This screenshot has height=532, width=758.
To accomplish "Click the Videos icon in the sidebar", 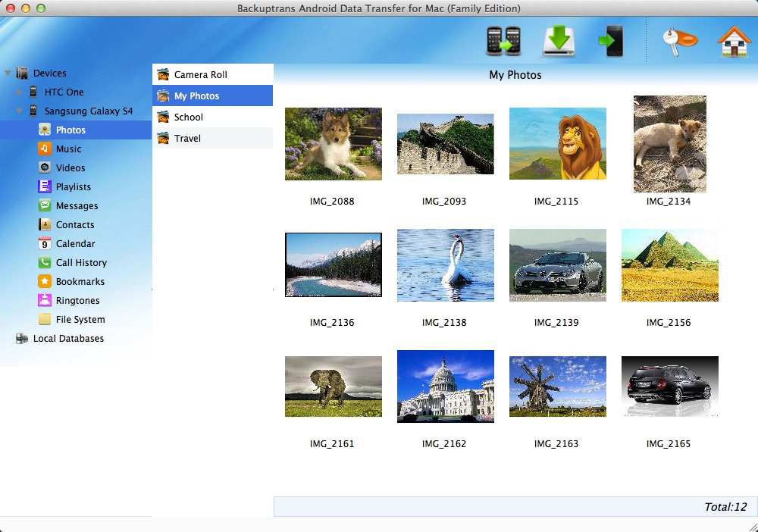I will click(45, 167).
